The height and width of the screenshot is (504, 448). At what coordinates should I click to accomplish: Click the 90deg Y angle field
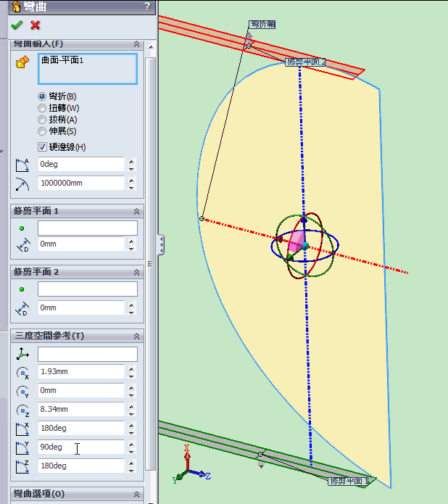(x=81, y=447)
